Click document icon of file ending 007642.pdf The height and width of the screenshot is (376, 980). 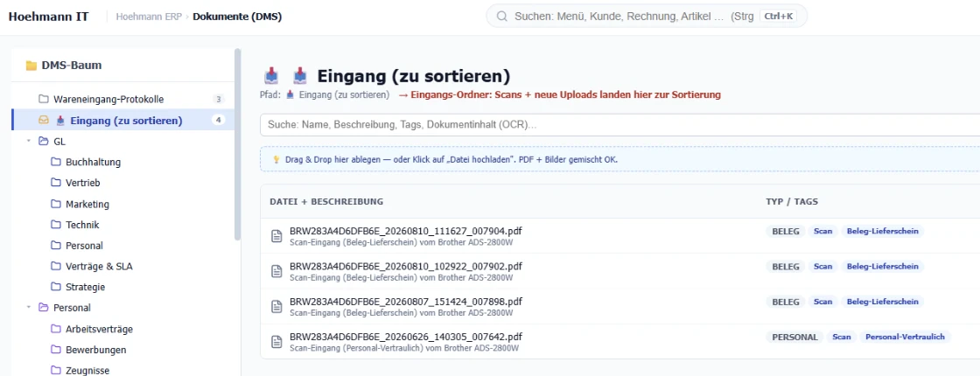pyautogui.click(x=276, y=342)
